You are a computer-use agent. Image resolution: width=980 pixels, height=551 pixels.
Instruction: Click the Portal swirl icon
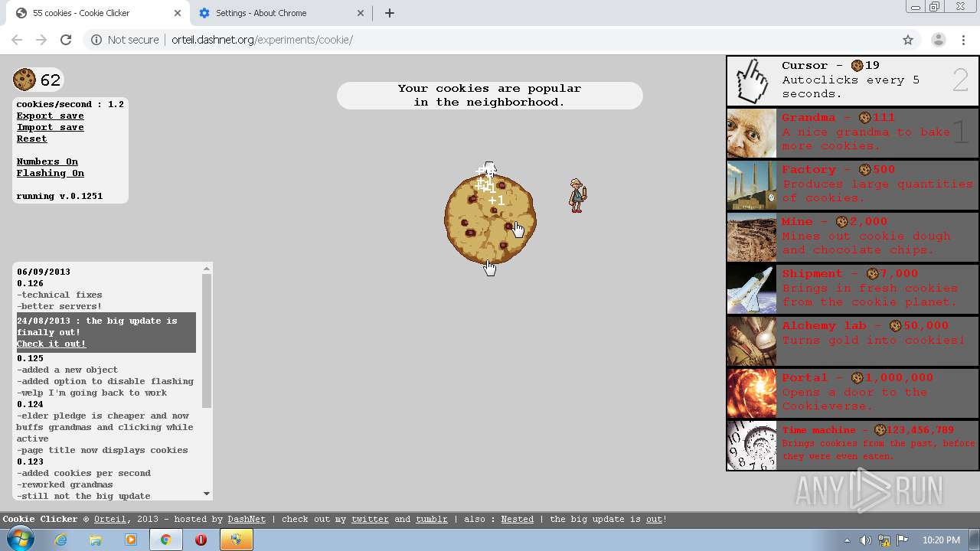[752, 393]
